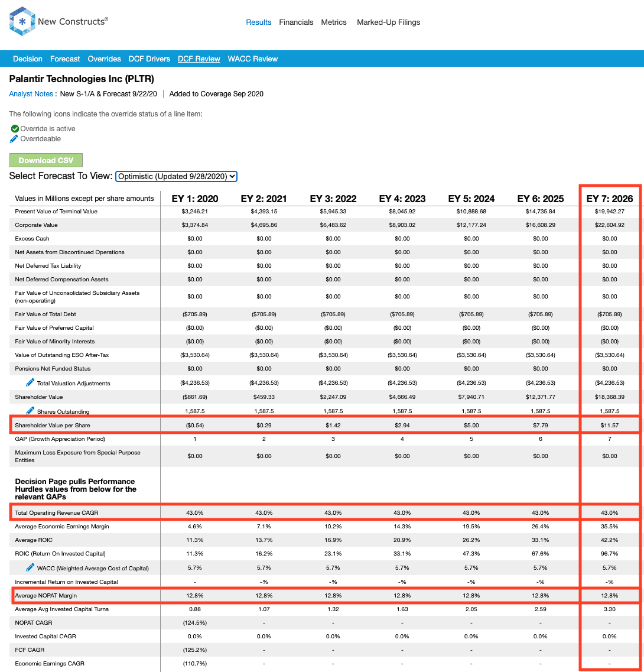Screen dimensions: 644x672
Task: Click Maximum Loss Exposure row label
Action: [77, 456]
